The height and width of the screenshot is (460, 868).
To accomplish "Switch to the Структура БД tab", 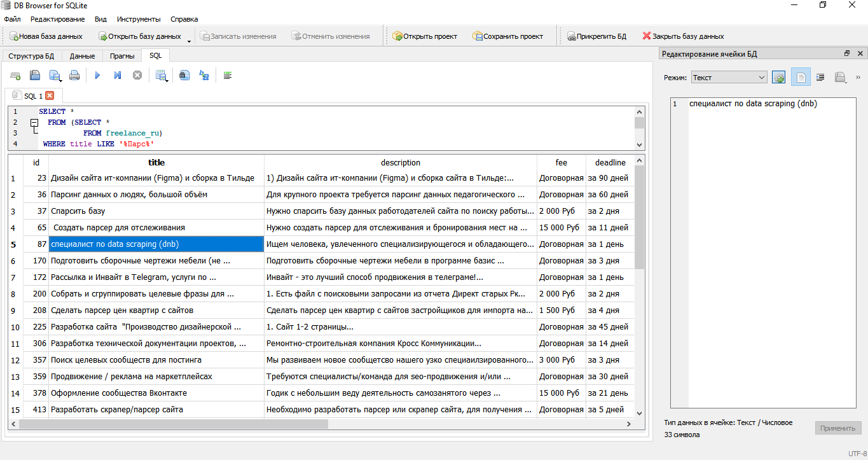I will (32, 55).
